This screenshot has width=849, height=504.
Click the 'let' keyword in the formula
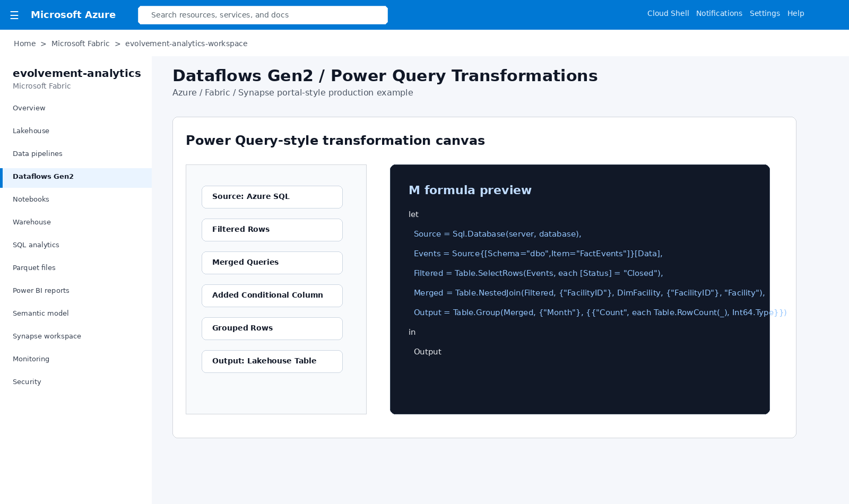tap(413, 214)
